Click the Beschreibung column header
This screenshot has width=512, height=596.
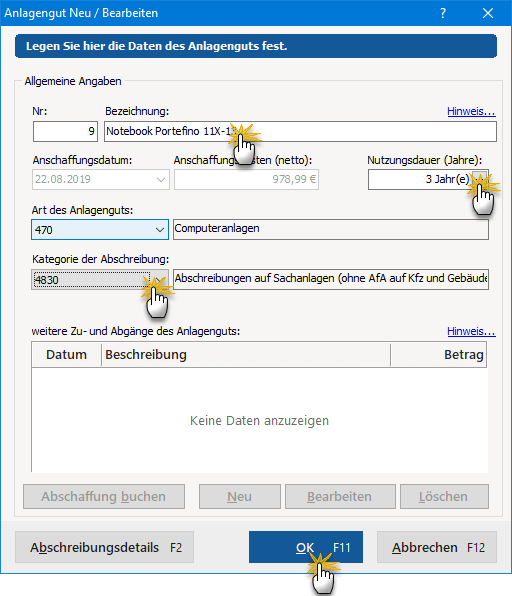coord(246,355)
